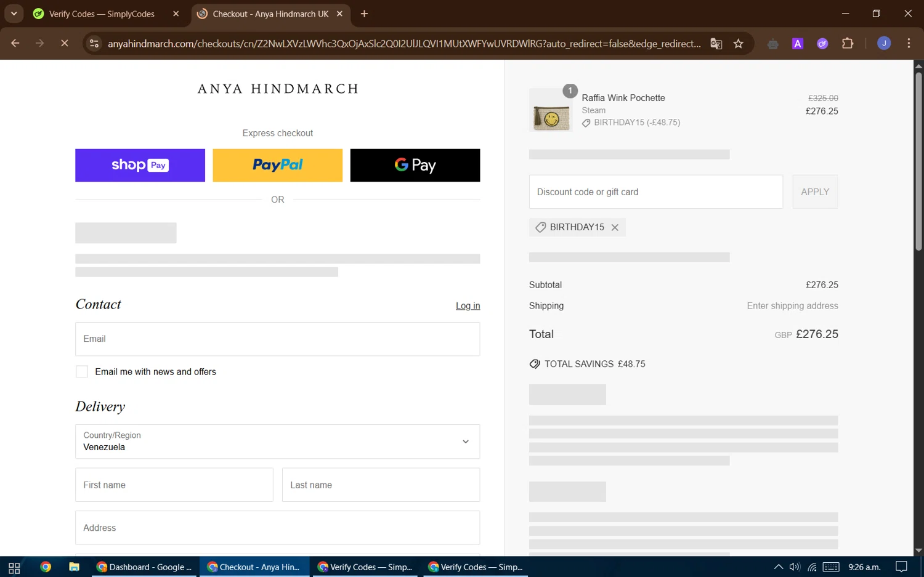Open Chrome's three-dot menu

909,44
